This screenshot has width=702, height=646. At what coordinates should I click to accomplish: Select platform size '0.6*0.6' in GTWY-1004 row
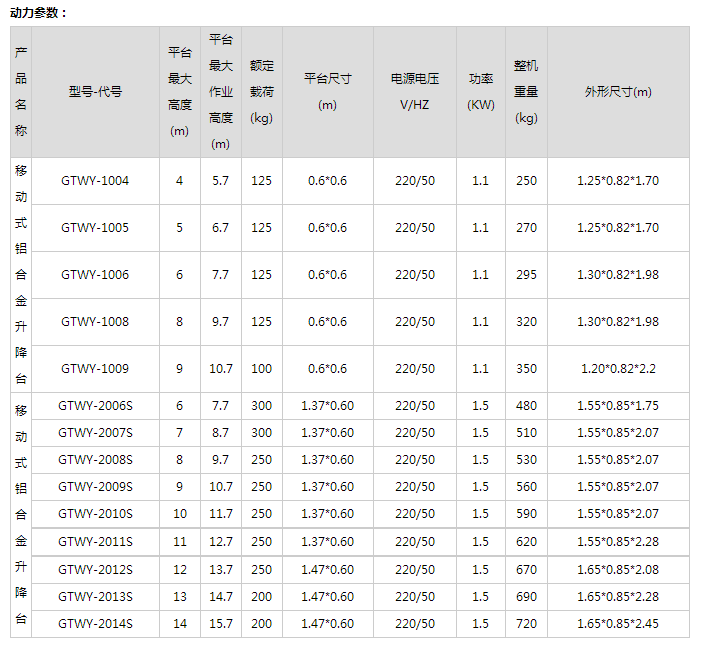coord(328,181)
